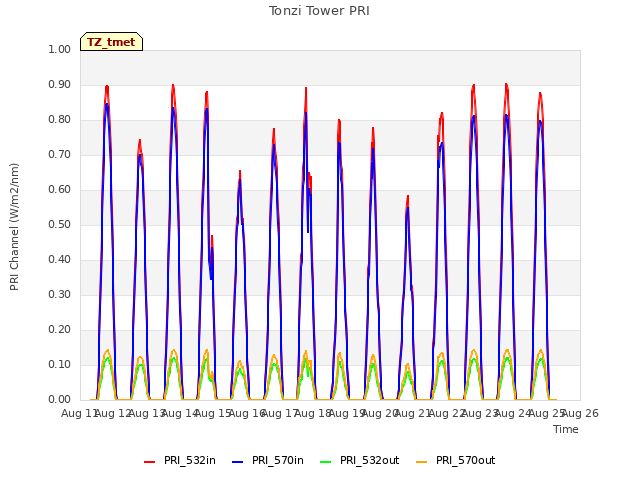Click the 0.50 y-axis tick label
640x480 pixels.
click(x=60, y=224)
